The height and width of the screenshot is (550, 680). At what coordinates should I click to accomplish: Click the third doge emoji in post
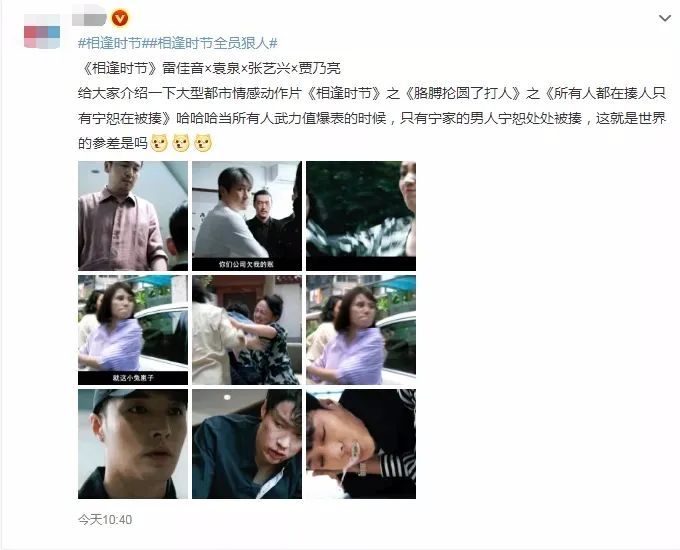tap(203, 143)
